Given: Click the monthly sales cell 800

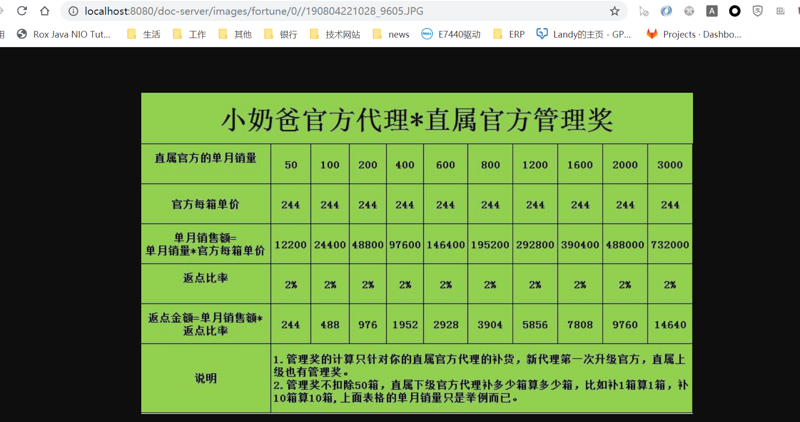Looking at the screenshot, I should (490, 165).
